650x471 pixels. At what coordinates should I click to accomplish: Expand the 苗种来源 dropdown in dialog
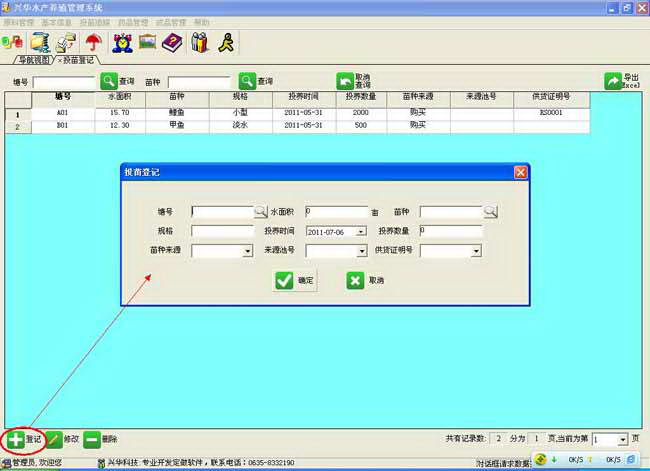click(247, 251)
